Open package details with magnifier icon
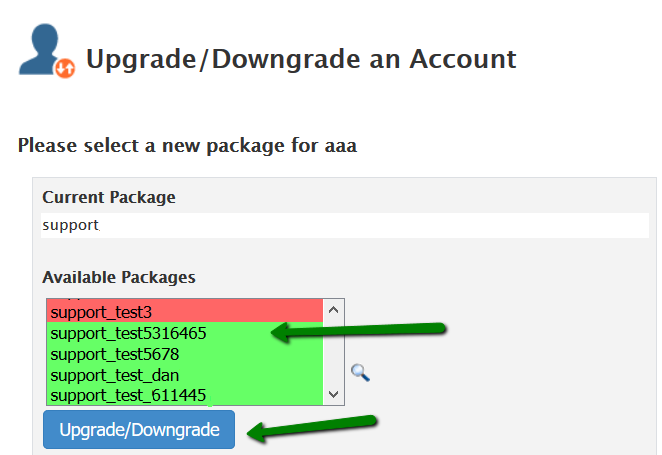Viewport: 662px width, 455px height. tap(360, 373)
